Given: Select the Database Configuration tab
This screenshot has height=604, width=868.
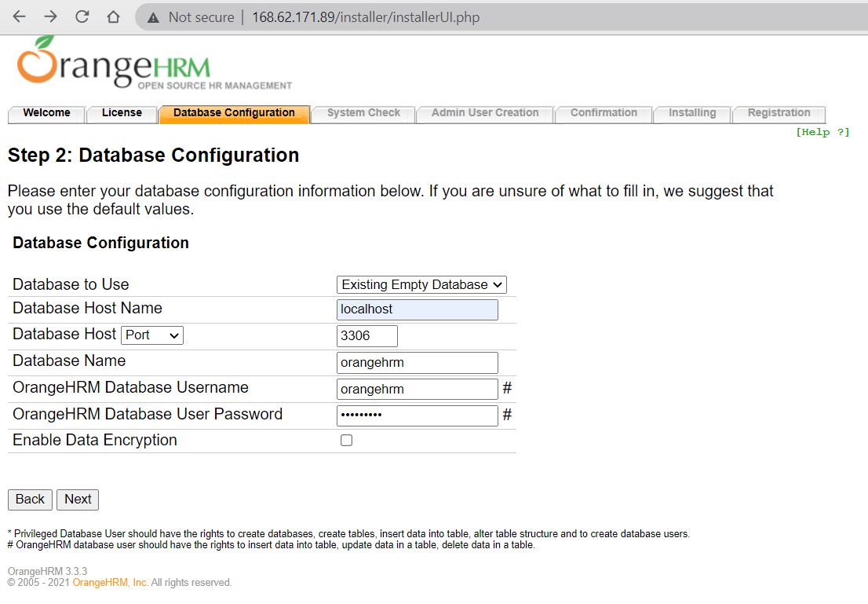Looking at the screenshot, I should [234, 113].
